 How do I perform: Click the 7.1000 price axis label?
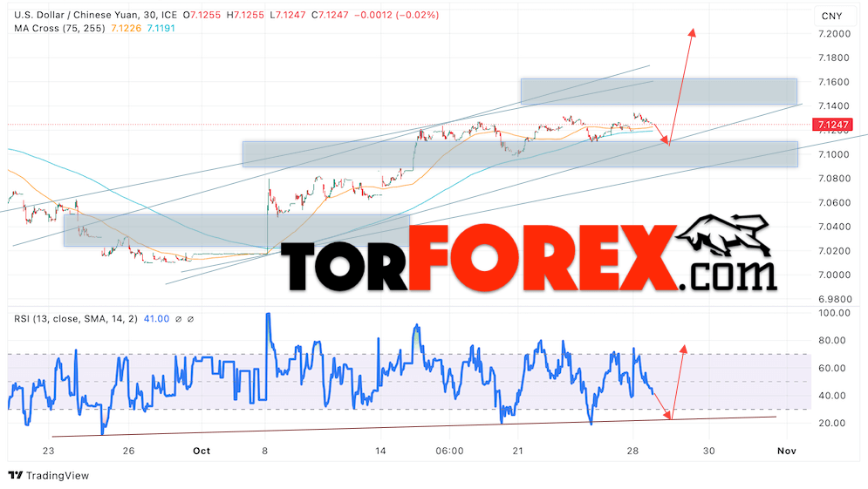(834, 153)
